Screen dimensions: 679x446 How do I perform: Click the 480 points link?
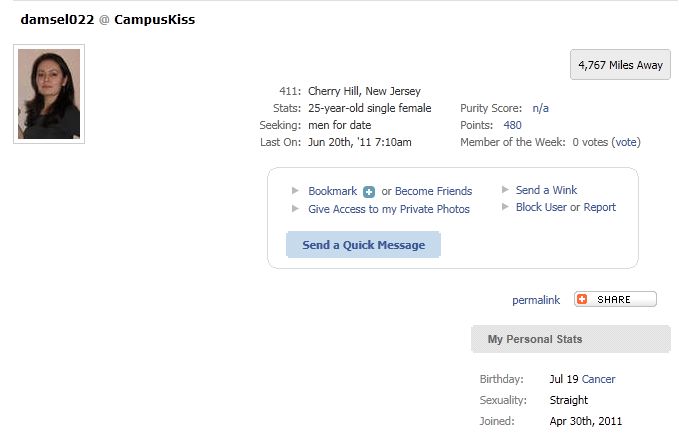pos(512,125)
